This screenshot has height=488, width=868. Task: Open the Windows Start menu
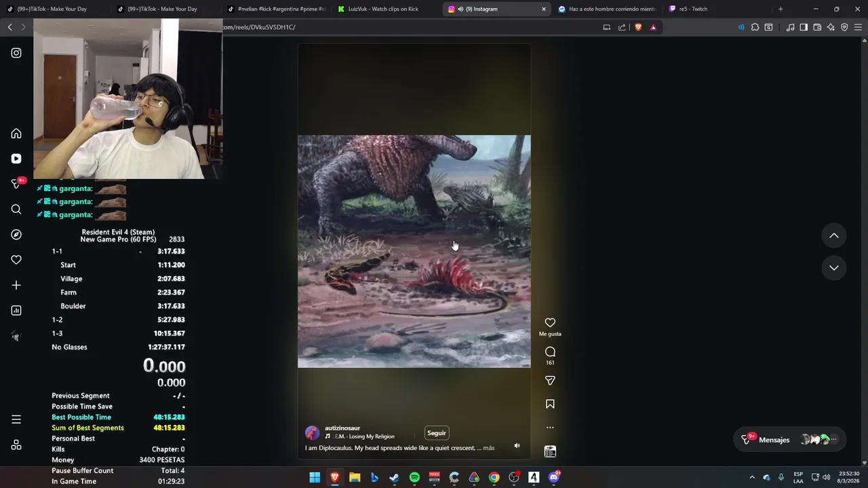pos(315,477)
